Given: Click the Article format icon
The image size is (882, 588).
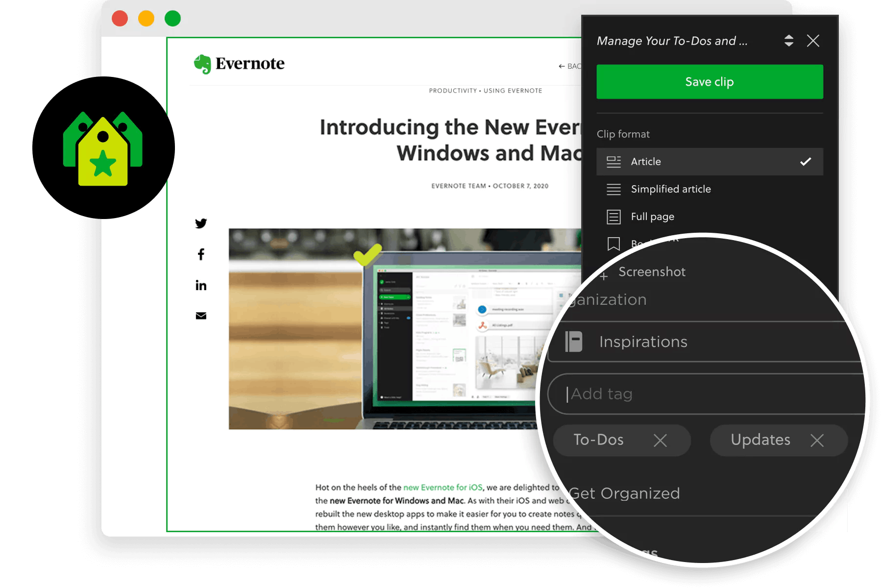Looking at the screenshot, I should pos(613,162).
